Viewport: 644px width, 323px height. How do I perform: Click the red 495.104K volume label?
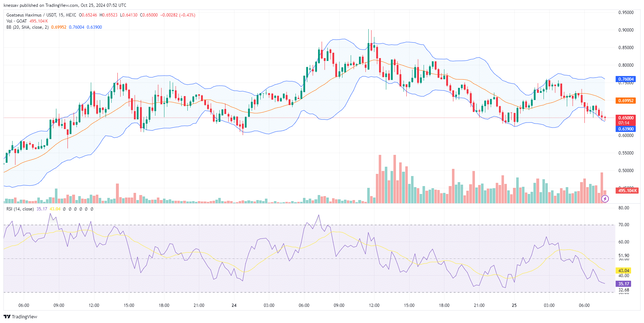627,191
